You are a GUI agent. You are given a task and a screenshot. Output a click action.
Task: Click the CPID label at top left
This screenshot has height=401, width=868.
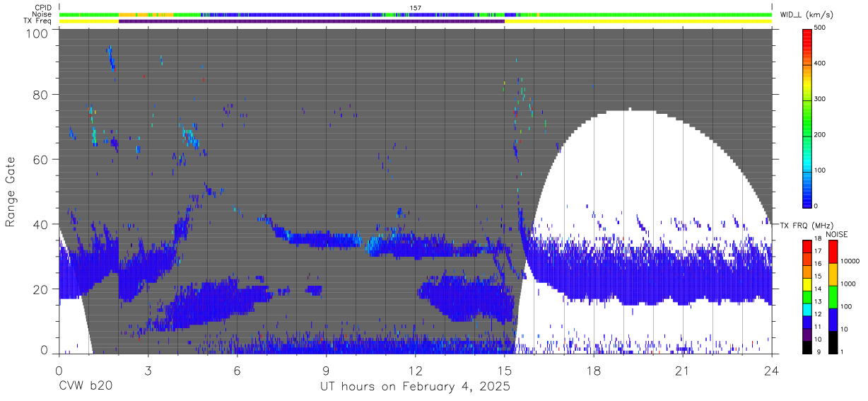pyautogui.click(x=43, y=8)
